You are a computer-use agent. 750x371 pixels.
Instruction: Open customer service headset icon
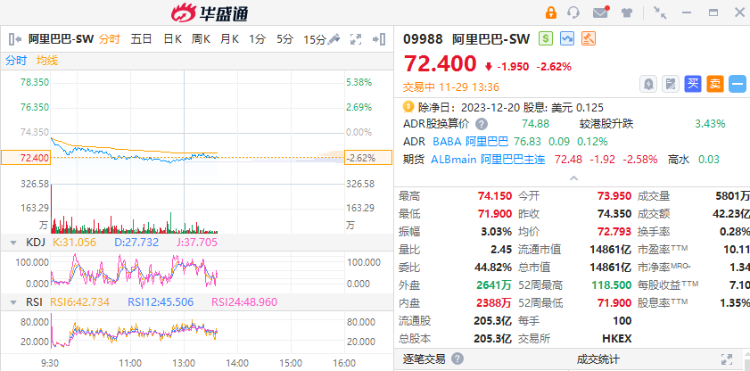coord(573,12)
